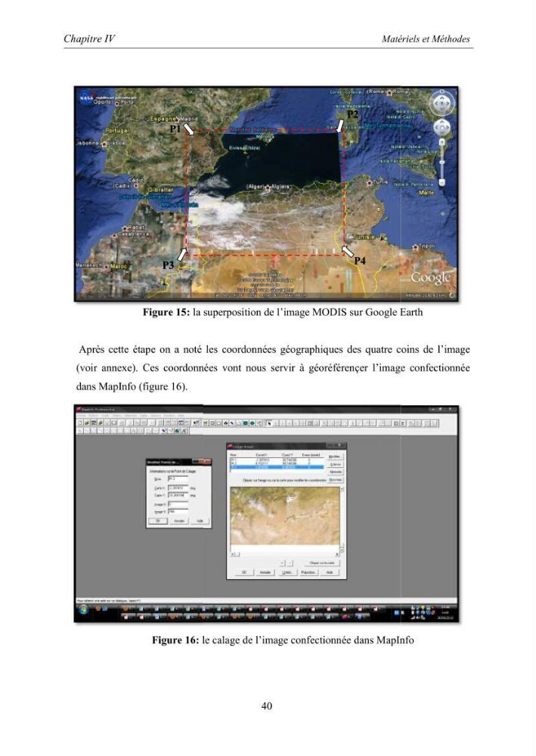
Task: Click Aide in the Modifier Point de Calage dialog
Action: (x=200, y=521)
